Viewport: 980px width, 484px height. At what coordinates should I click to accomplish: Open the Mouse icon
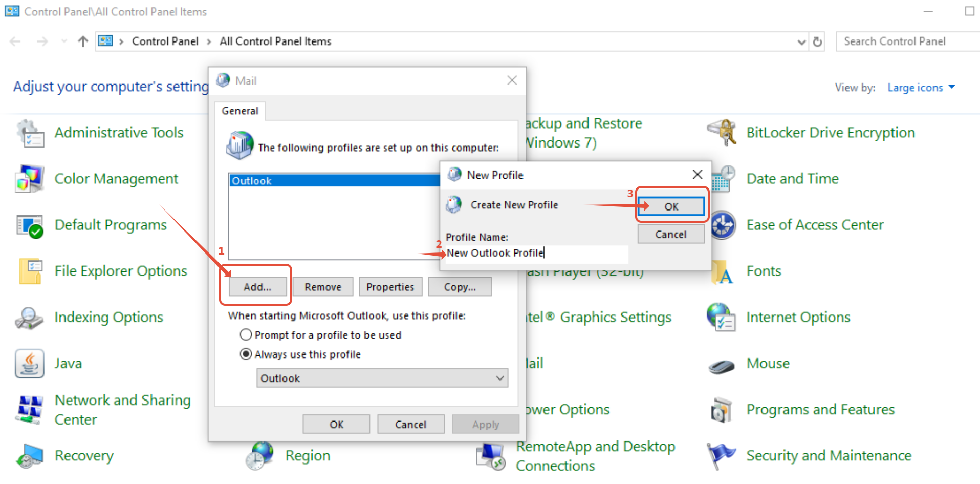point(722,366)
